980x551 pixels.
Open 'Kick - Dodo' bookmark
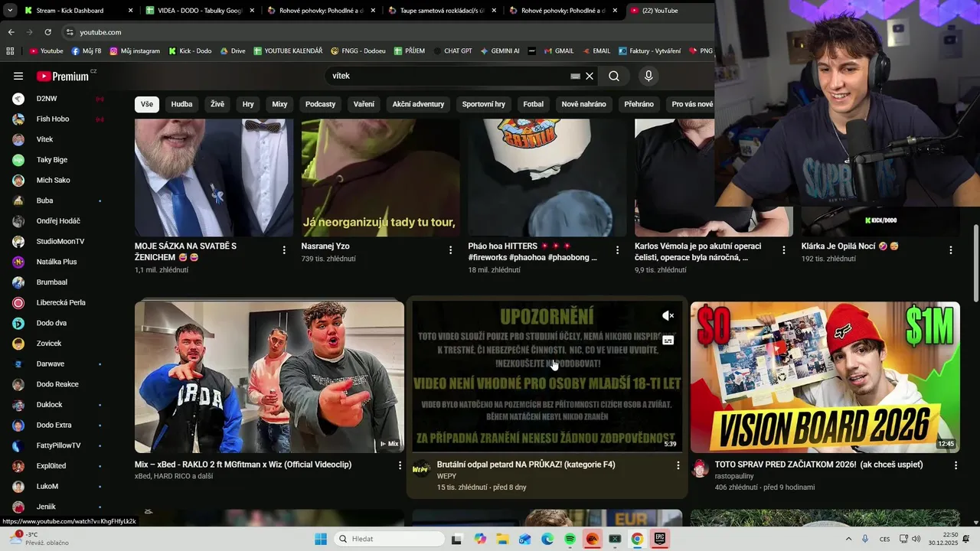coord(190,51)
